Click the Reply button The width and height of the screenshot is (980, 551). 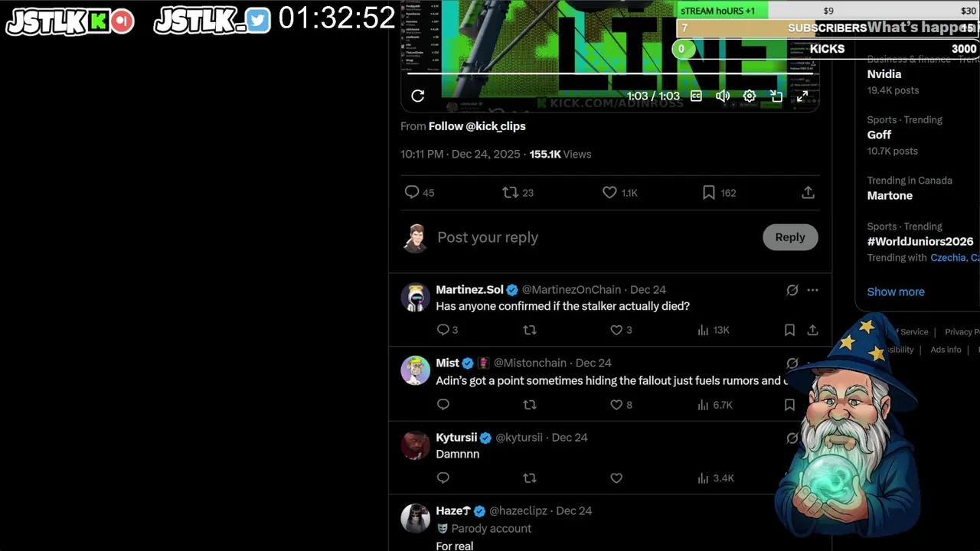point(790,237)
